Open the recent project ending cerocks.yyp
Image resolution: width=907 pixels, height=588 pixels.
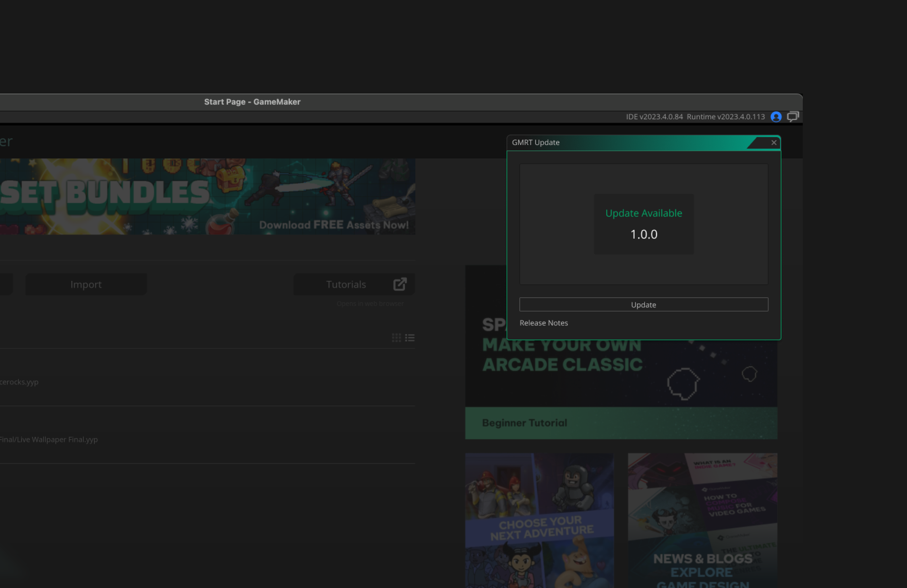(19, 382)
